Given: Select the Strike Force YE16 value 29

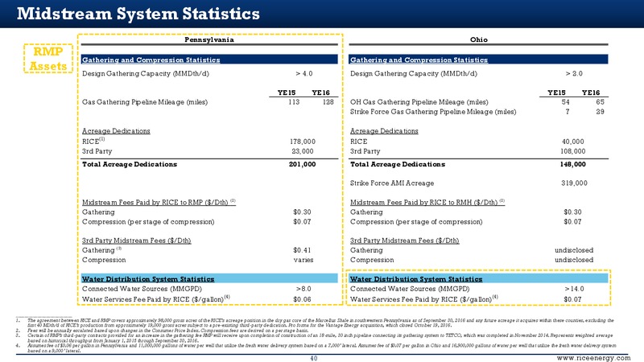Looking at the screenshot, I should click(x=600, y=112).
